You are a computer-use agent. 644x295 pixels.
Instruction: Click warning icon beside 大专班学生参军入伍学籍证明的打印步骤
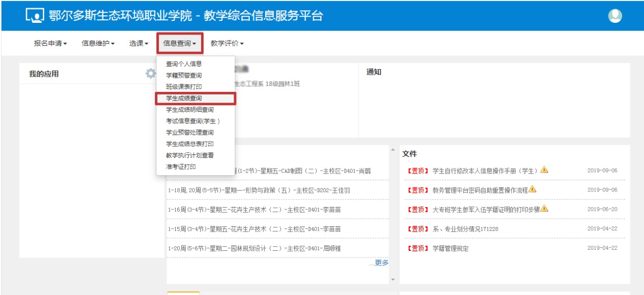[x=544, y=208]
